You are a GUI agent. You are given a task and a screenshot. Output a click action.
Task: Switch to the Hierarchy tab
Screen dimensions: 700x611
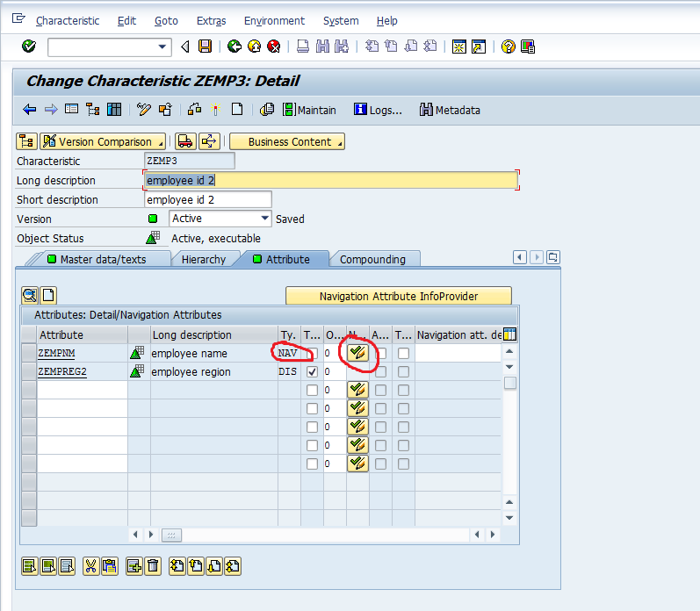(x=204, y=259)
